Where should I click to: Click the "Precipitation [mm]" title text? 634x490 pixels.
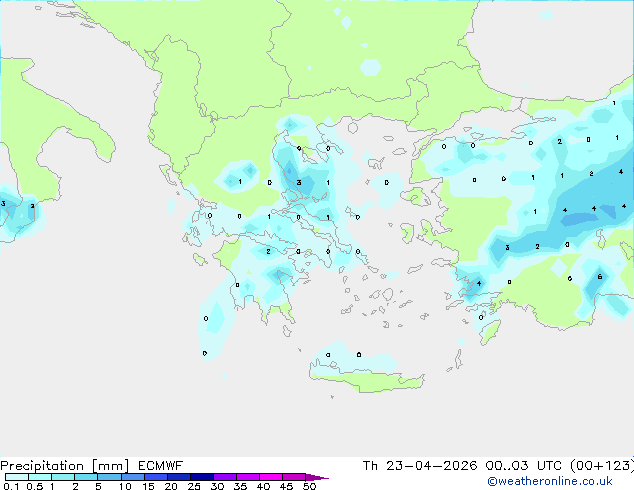tap(65, 466)
